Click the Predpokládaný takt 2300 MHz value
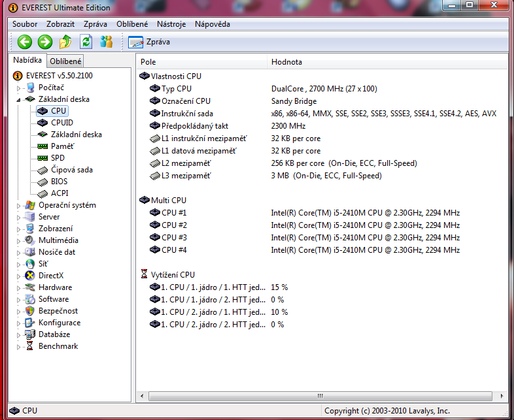The image size is (514, 420). (x=288, y=126)
